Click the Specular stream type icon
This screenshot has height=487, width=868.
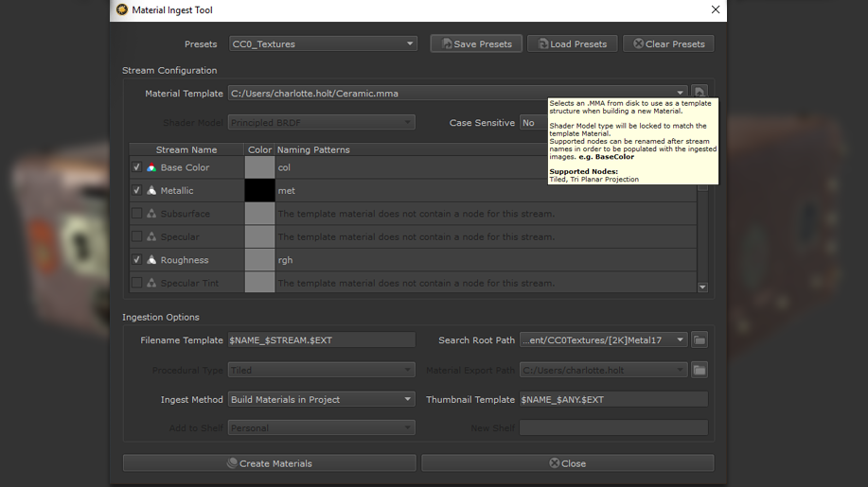click(x=151, y=236)
